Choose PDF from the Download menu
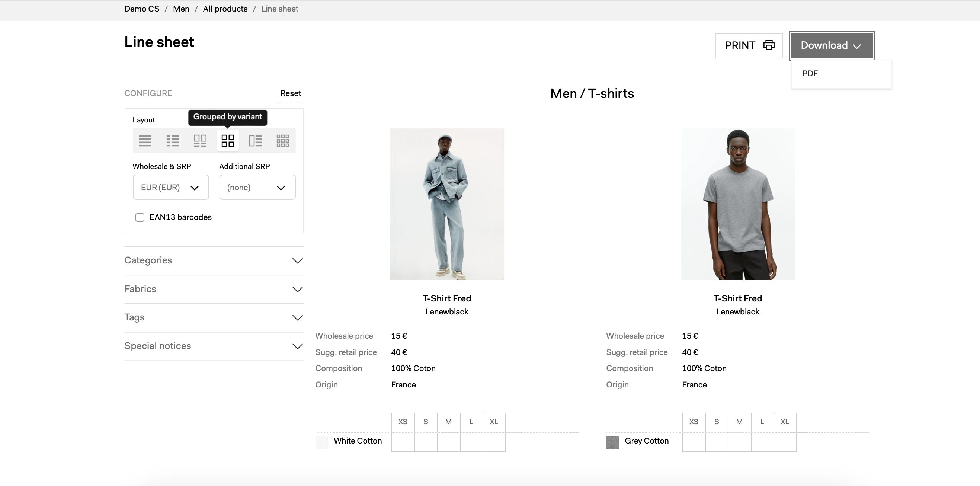The height and width of the screenshot is (486, 980). pyautogui.click(x=810, y=73)
